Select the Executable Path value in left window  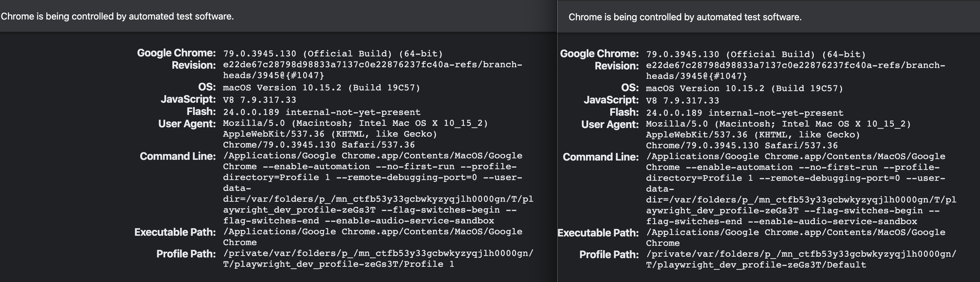tap(372, 237)
